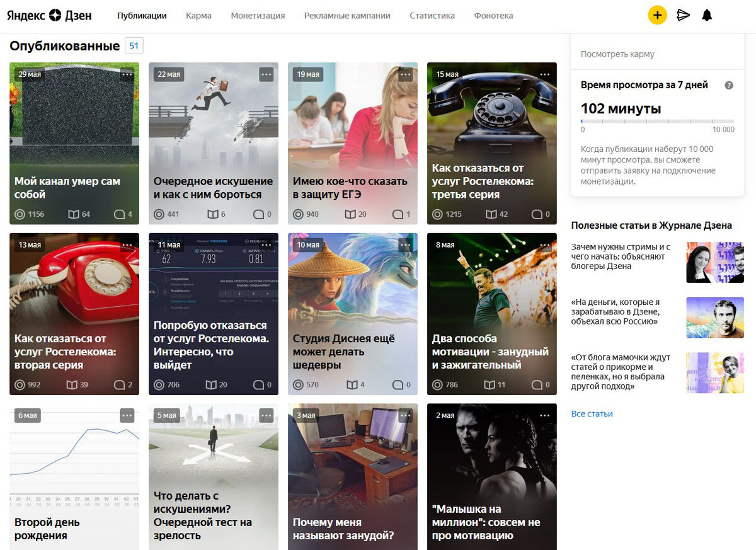Image resolution: width=756 pixels, height=550 pixels.
Task: Open three-dot menu on Очередное искушение card
Action: pos(266,74)
